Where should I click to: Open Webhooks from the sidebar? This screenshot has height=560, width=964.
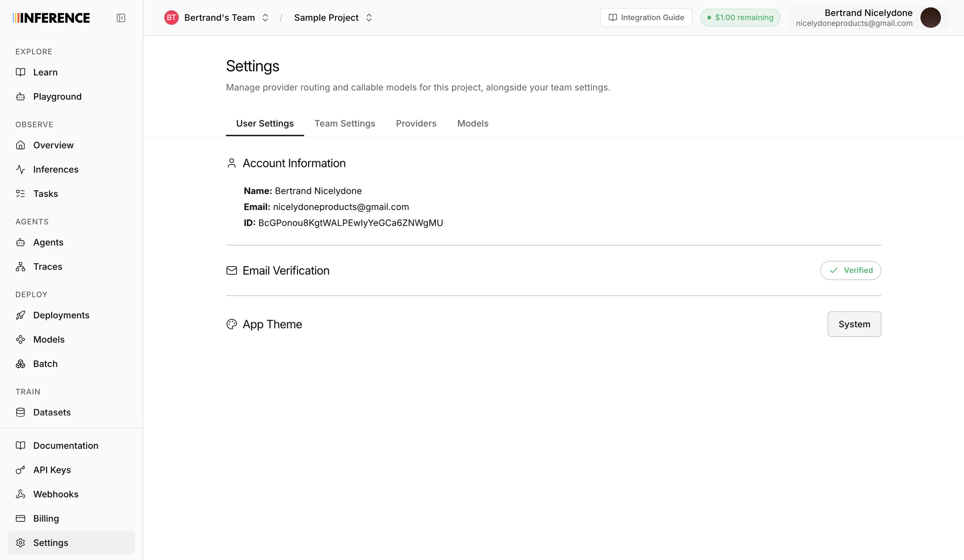71,494
